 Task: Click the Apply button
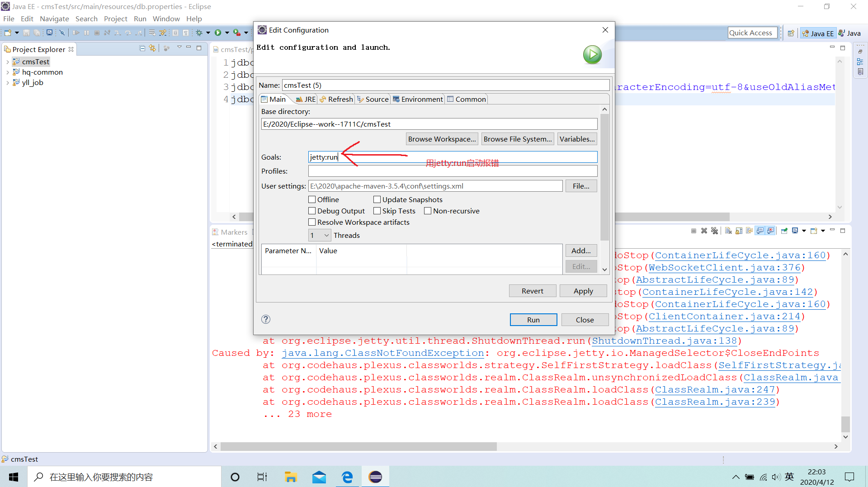point(583,291)
